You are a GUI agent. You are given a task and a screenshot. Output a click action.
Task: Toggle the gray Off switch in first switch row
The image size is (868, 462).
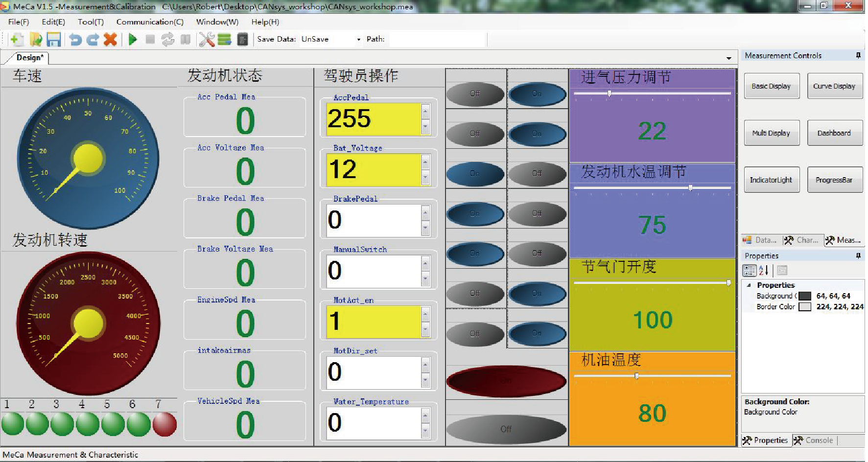click(x=475, y=93)
